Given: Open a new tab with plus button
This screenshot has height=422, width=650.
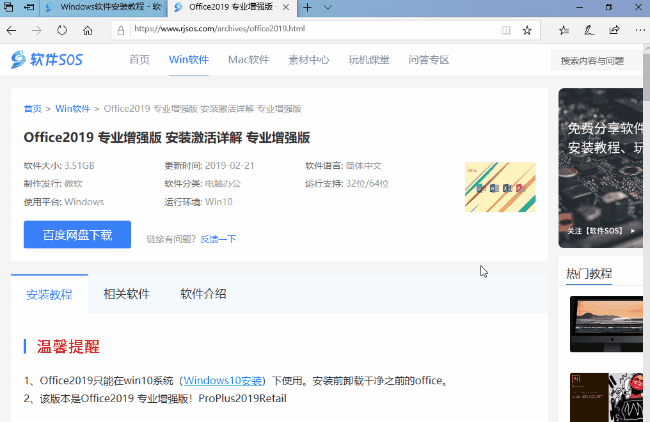Looking at the screenshot, I should point(307,7).
